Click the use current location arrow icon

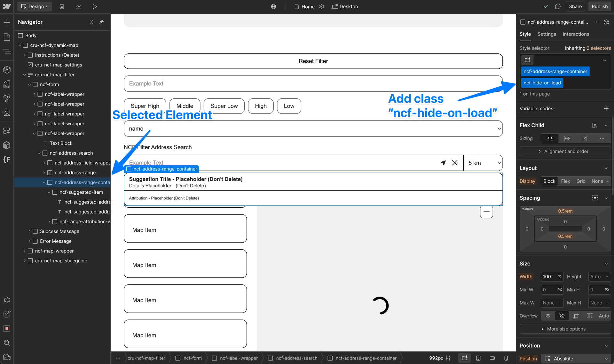coord(443,163)
